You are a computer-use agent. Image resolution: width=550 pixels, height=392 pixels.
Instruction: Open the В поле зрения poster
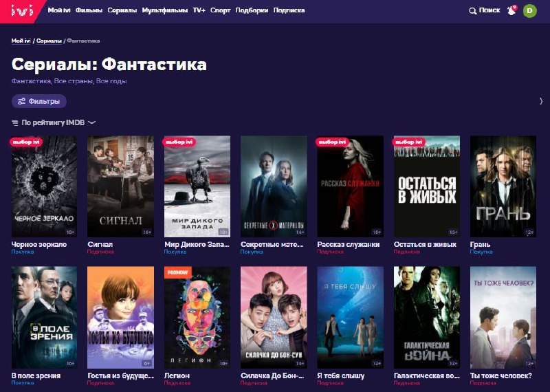click(x=44, y=317)
